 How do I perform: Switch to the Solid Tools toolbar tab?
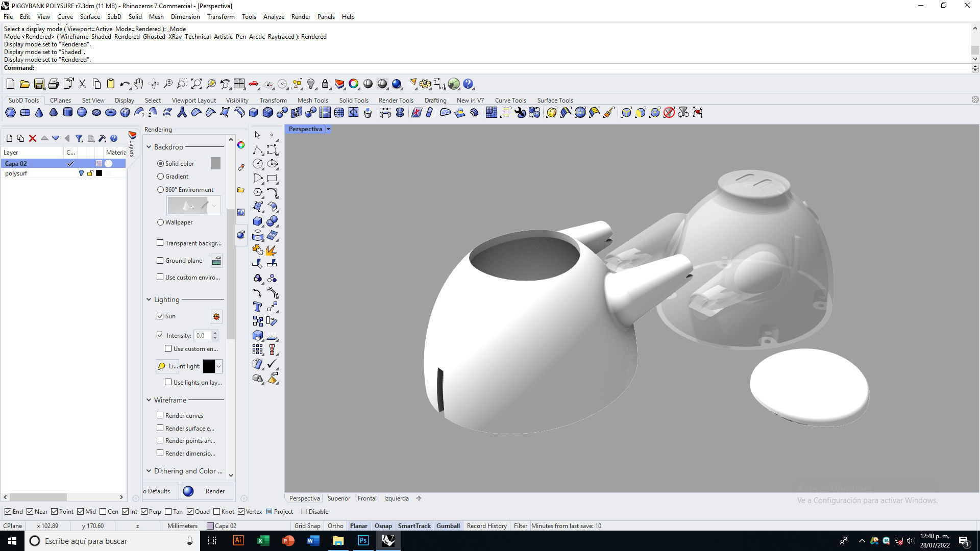pyautogui.click(x=354, y=101)
